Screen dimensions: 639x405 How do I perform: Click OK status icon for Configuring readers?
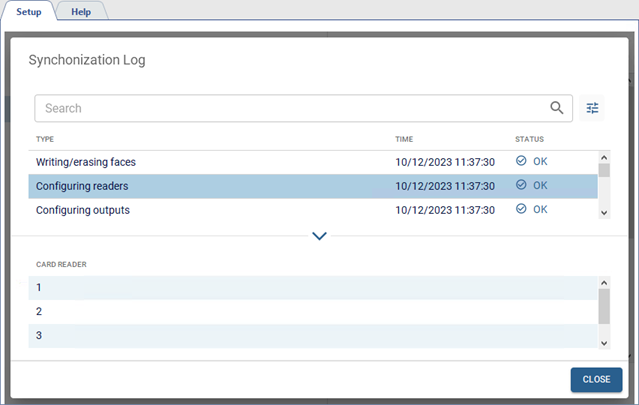(x=521, y=186)
